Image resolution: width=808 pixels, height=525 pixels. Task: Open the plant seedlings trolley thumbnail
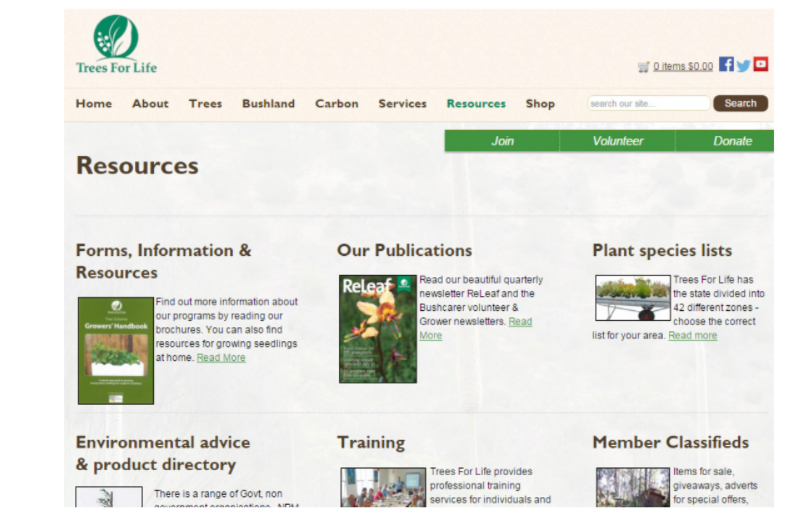pyautogui.click(x=633, y=298)
